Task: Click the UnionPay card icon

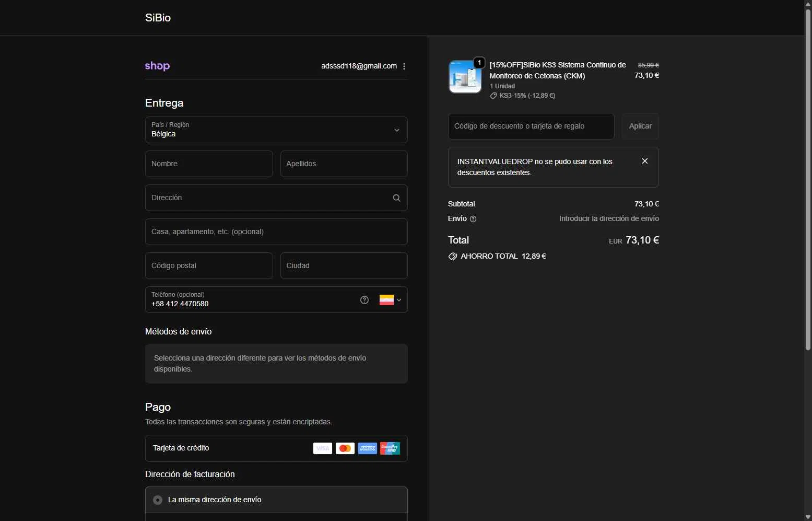Action: click(390, 448)
